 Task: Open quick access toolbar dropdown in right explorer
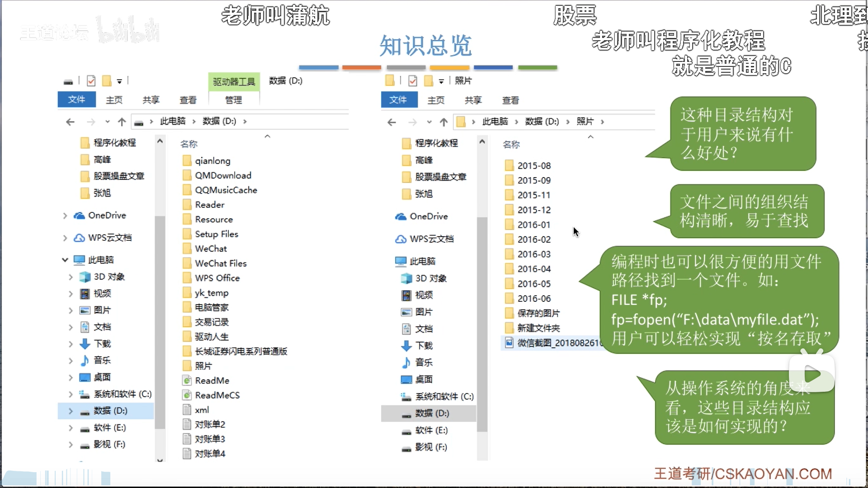pyautogui.click(x=441, y=81)
